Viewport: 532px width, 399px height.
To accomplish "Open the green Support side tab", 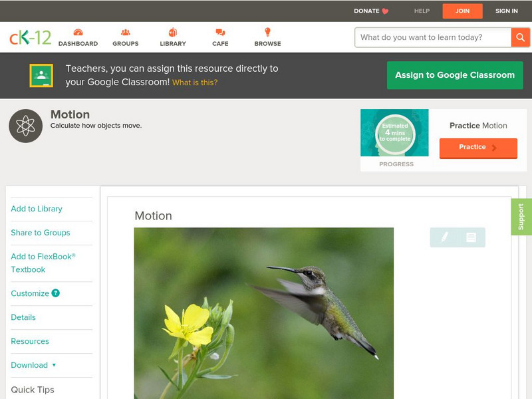I will coord(521,217).
